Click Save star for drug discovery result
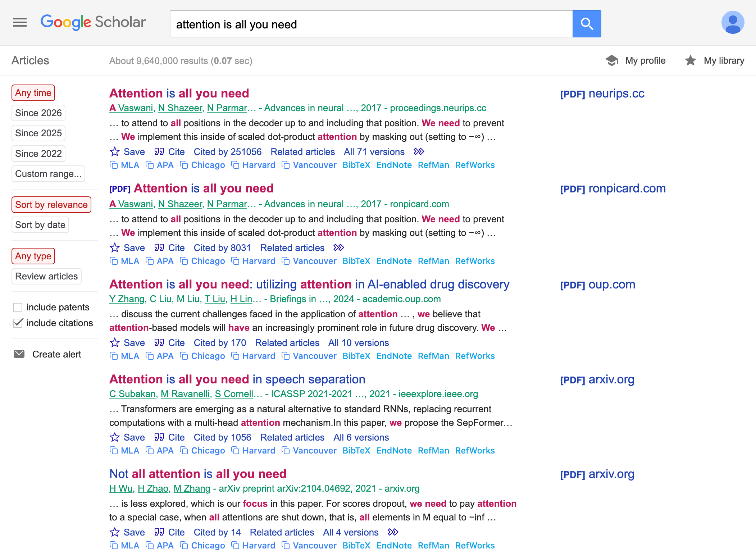Screen dimensions: 756x551 pyautogui.click(x=114, y=343)
